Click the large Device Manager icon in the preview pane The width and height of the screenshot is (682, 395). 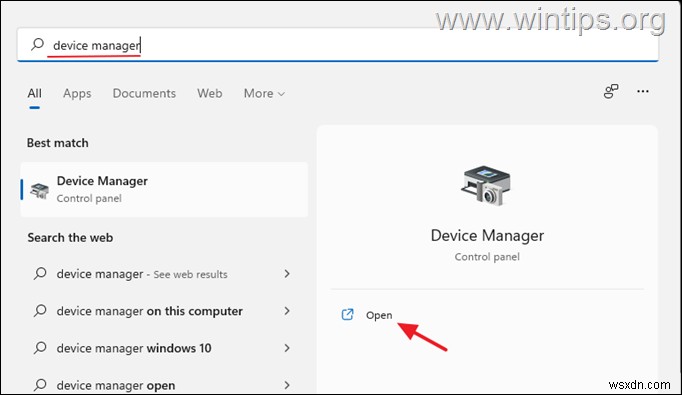pyautogui.click(x=486, y=185)
